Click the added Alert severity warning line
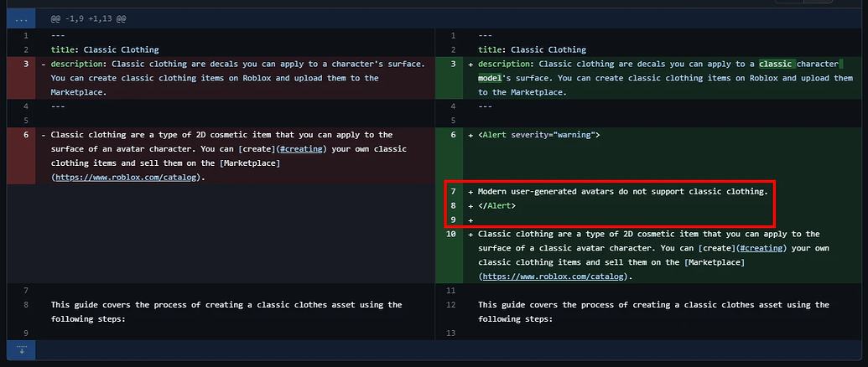Screen dimensions: 868x367 538,135
